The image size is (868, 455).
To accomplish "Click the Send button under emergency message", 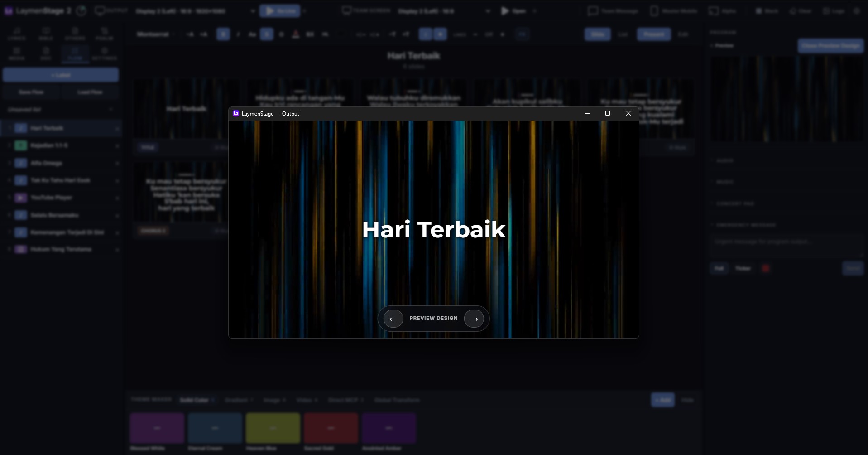I will 853,268.
